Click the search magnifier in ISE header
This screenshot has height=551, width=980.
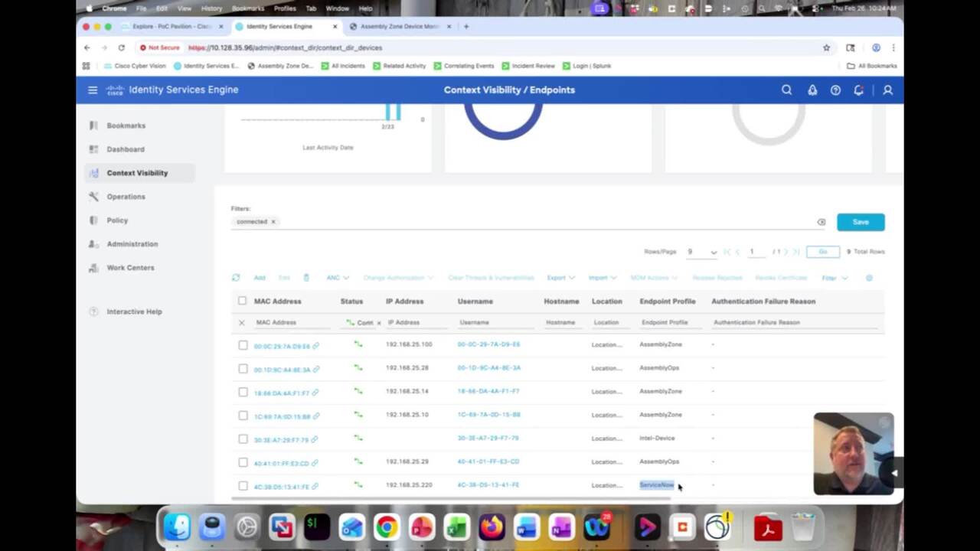786,90
